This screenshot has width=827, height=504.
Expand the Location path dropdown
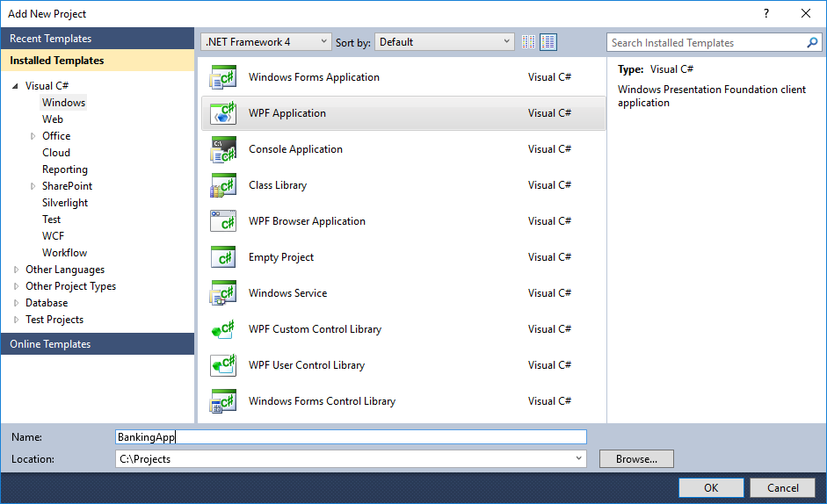point(578,458)
